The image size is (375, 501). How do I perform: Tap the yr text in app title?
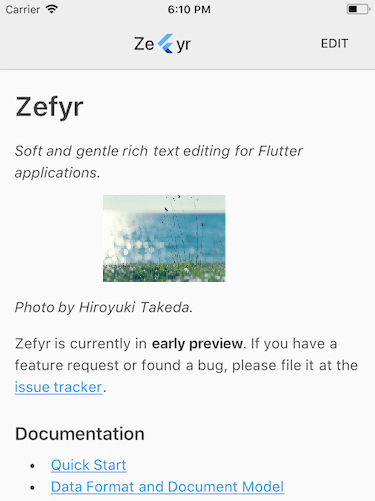pos(184,45)
